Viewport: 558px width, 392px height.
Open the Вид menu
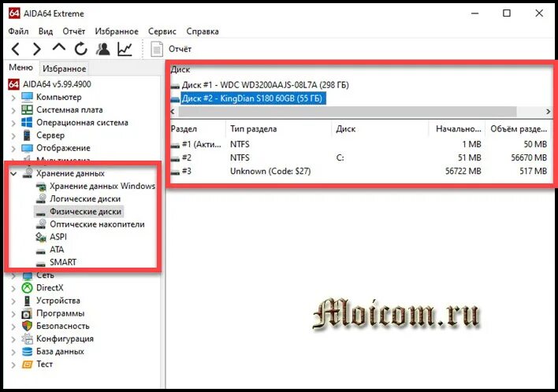pyautogui.click(x=46, y=31)
